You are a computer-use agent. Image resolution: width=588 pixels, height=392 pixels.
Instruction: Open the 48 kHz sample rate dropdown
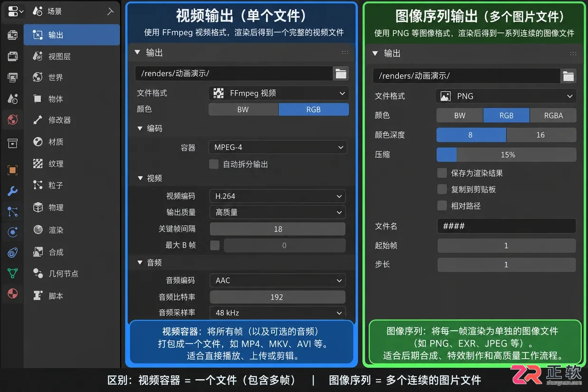pos(277,313)
